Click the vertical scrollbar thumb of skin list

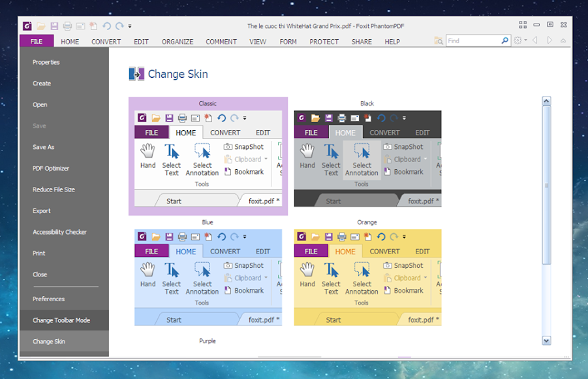546,185
